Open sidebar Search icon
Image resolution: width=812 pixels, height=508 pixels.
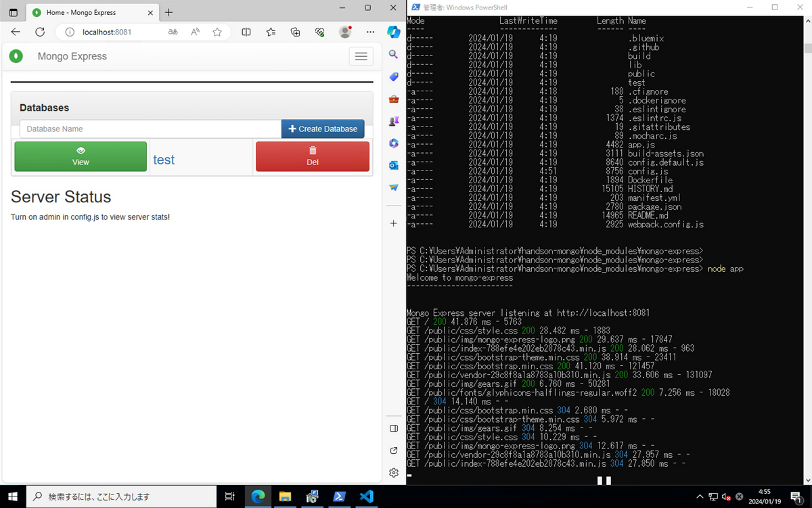tap(394, 54)
